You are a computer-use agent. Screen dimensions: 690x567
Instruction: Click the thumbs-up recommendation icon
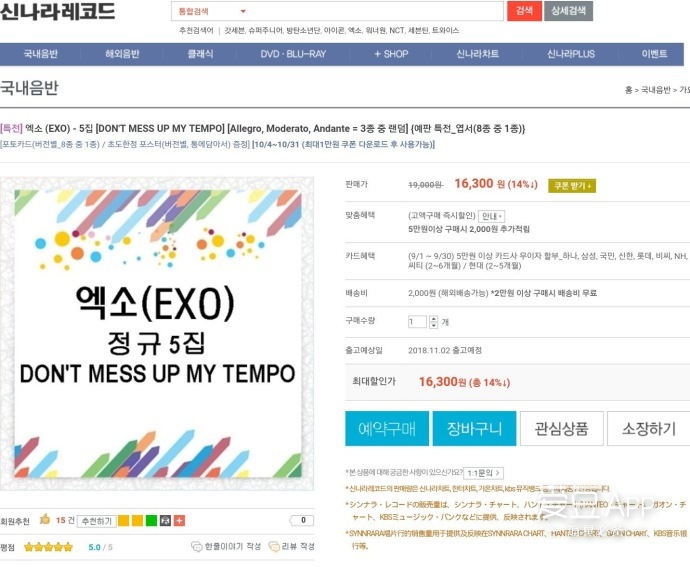[x=45, y=519]
